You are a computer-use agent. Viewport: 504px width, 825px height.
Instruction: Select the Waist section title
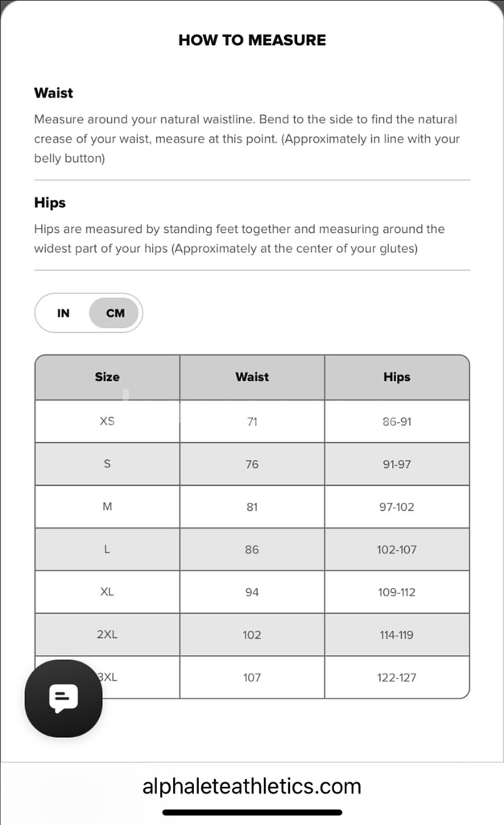tap(52, 93)
